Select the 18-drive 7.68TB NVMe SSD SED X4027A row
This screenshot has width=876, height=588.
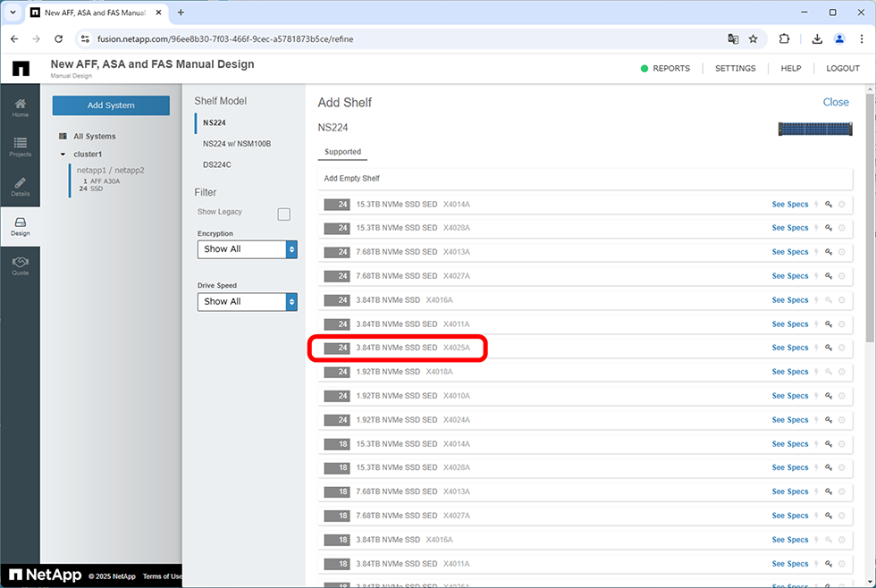pyautogui.click(x=585, y=516)
